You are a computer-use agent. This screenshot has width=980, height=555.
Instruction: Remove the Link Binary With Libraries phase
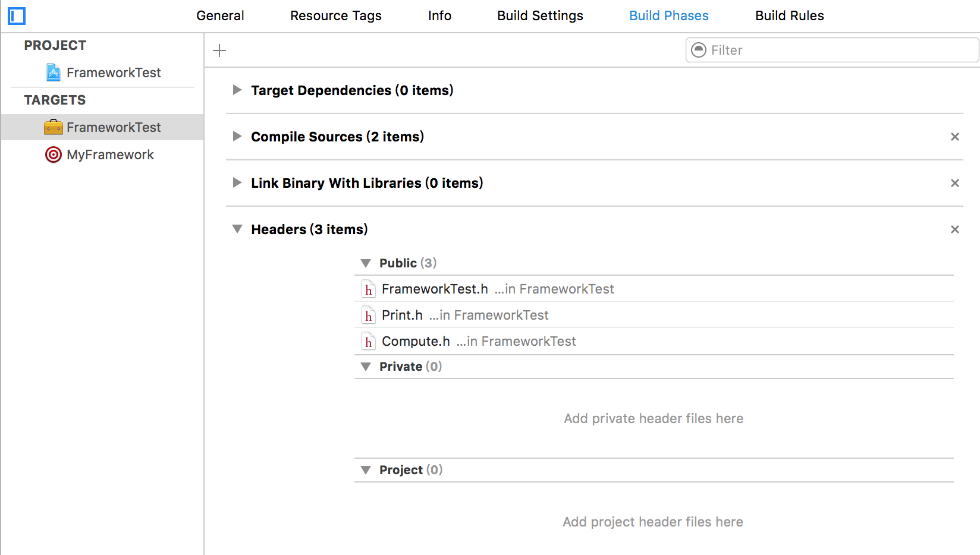click(x=955, y=183)
